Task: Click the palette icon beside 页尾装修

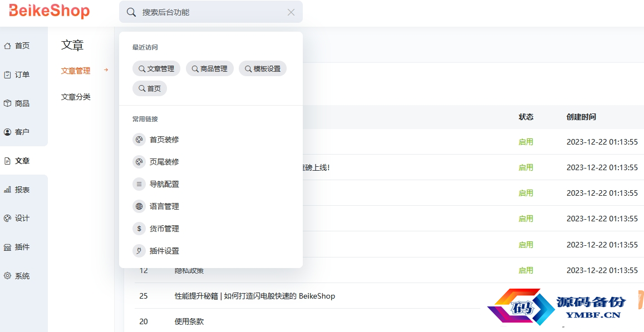Action: click(139, 162)
